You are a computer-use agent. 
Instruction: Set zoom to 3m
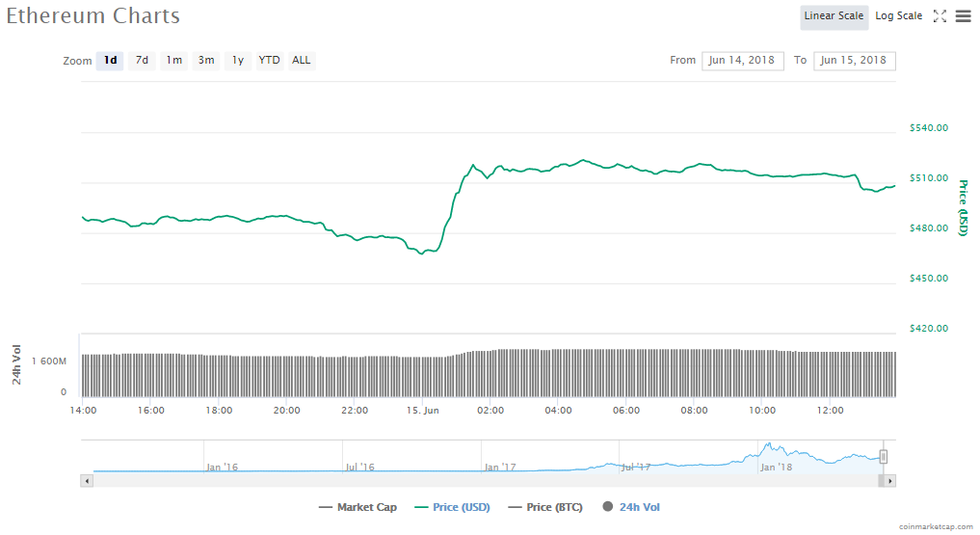point(206,61)
